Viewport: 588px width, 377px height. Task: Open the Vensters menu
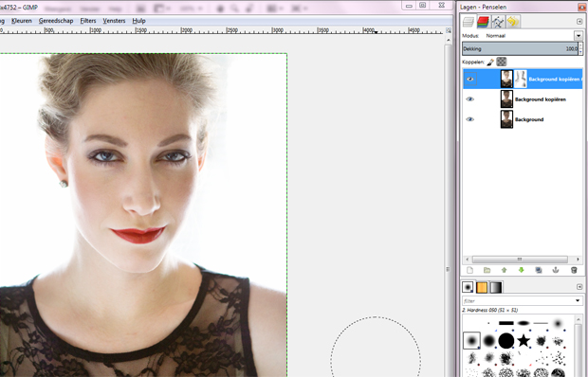click(114, 21)
